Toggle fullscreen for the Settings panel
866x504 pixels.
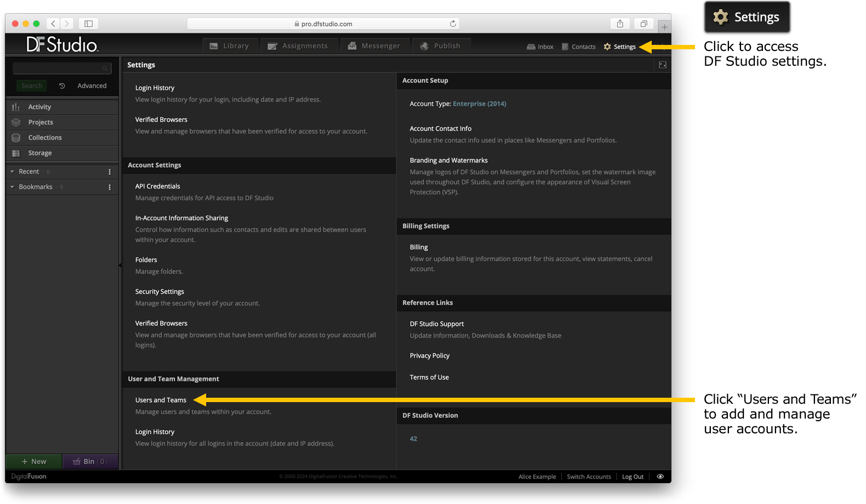(663, 65)
